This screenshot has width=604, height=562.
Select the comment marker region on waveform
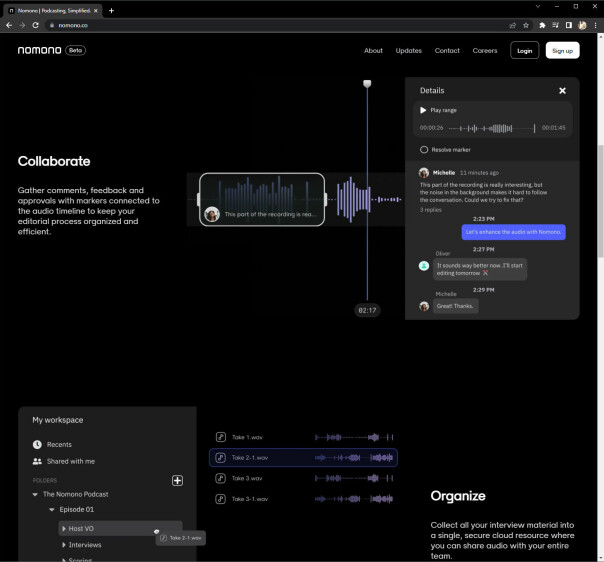pyautogui.click(x=262, y=200)
